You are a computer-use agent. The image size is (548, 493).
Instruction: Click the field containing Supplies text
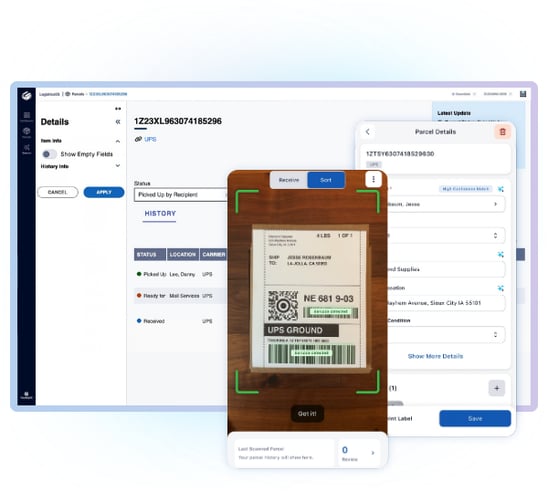coord(446,269)
